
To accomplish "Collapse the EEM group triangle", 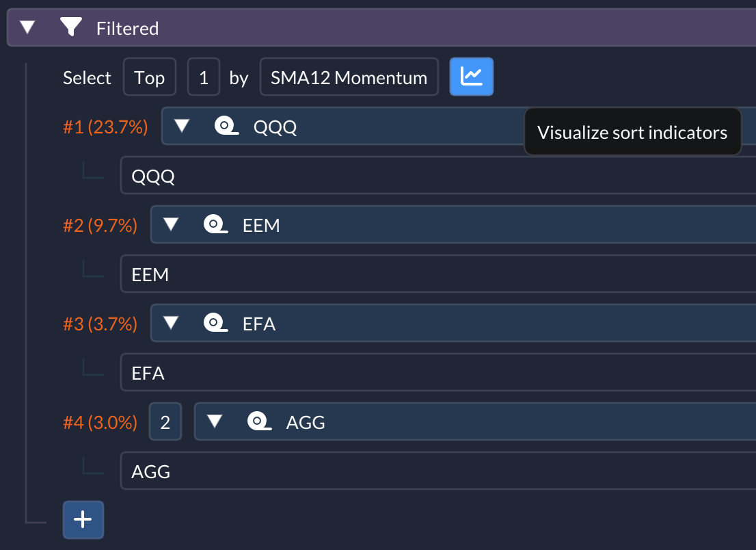I will (171, 224).
